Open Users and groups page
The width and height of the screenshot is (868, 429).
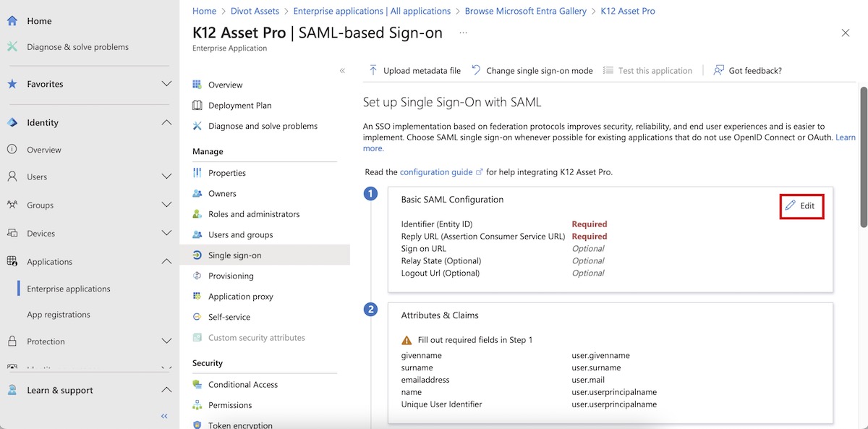tap(240, 234)
